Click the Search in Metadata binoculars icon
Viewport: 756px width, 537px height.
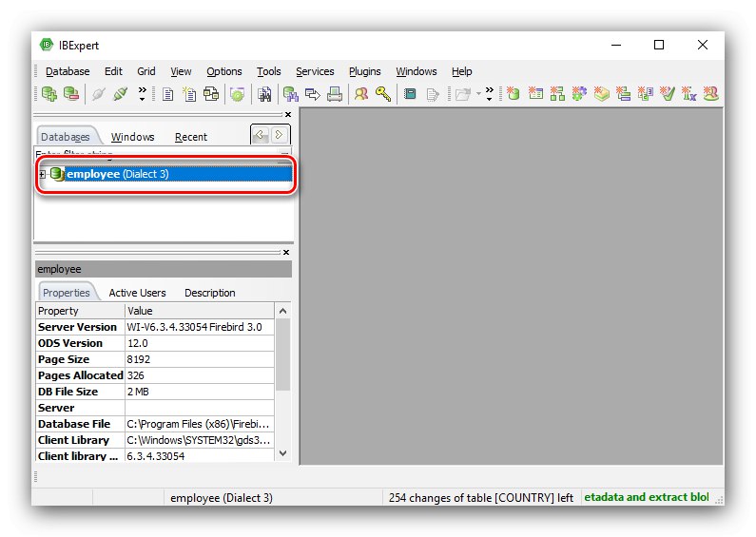264,93
